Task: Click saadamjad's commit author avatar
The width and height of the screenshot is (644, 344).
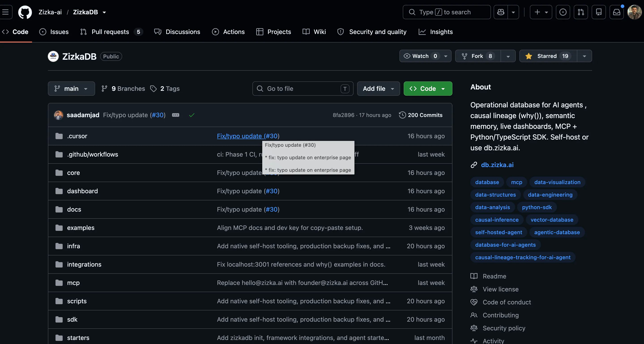Action: (58, 115)
